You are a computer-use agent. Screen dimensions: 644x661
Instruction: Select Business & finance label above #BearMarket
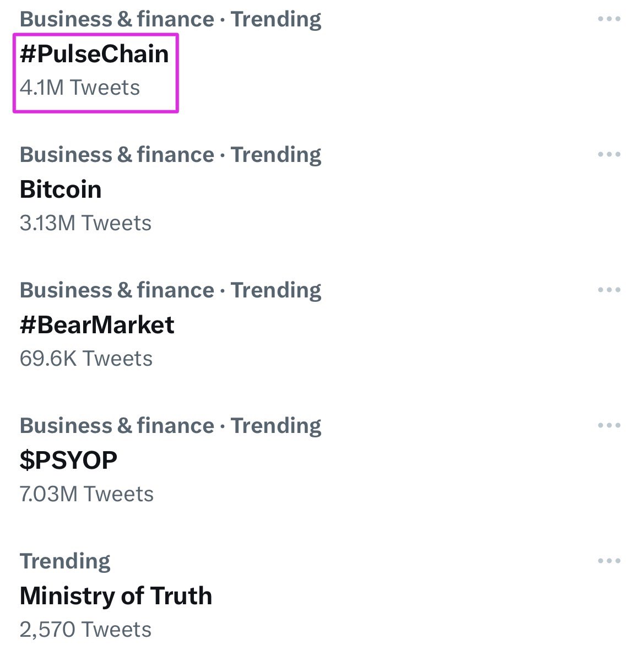pos(117,290)
